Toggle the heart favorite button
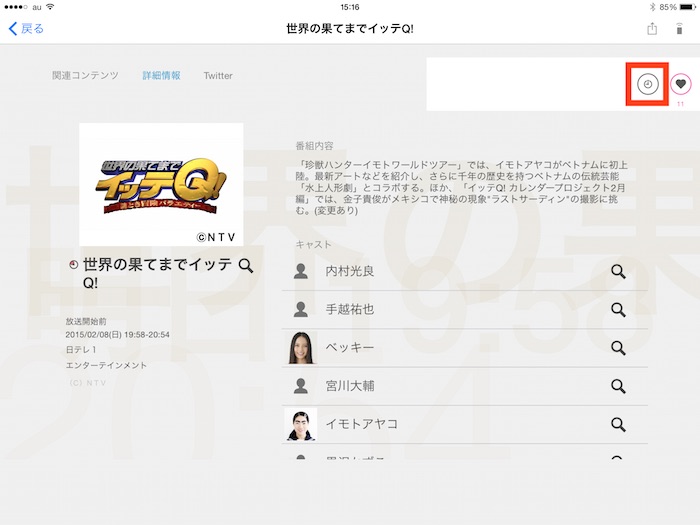This screenshot has height=525, width=700. click(680, 85)
